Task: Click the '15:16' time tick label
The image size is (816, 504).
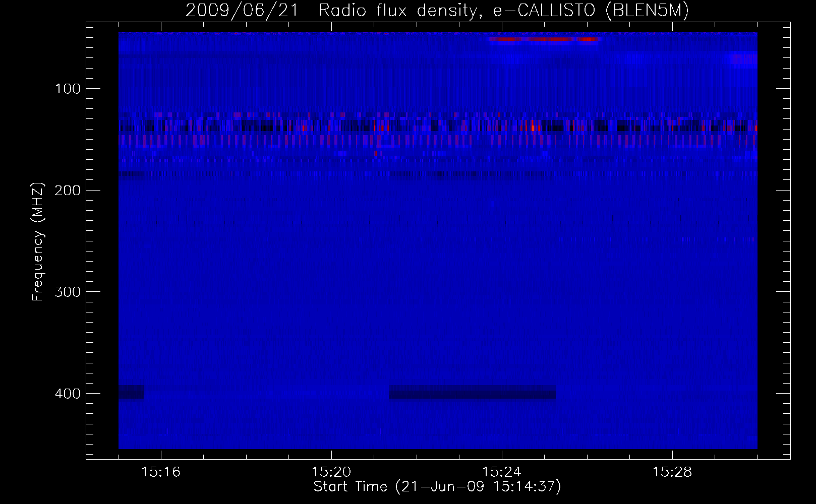Action: click(x=161, y=472)
